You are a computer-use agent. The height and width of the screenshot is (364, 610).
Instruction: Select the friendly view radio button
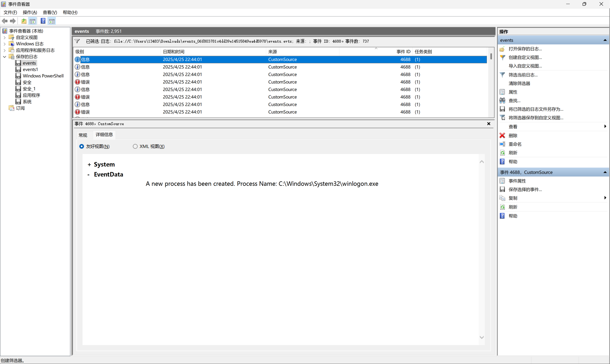pyautogui.click(x=82, y=146)
